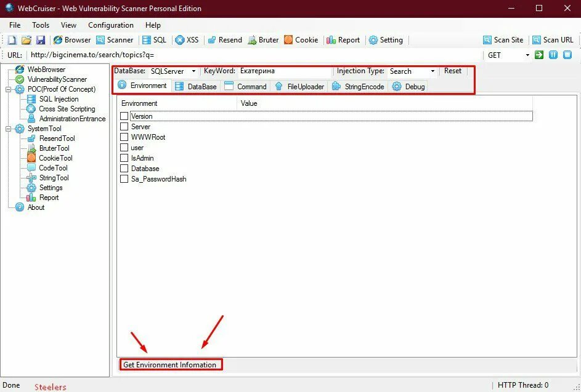581x392 pixels.
Task: Open the Help menu
Action: coord(153,25)
